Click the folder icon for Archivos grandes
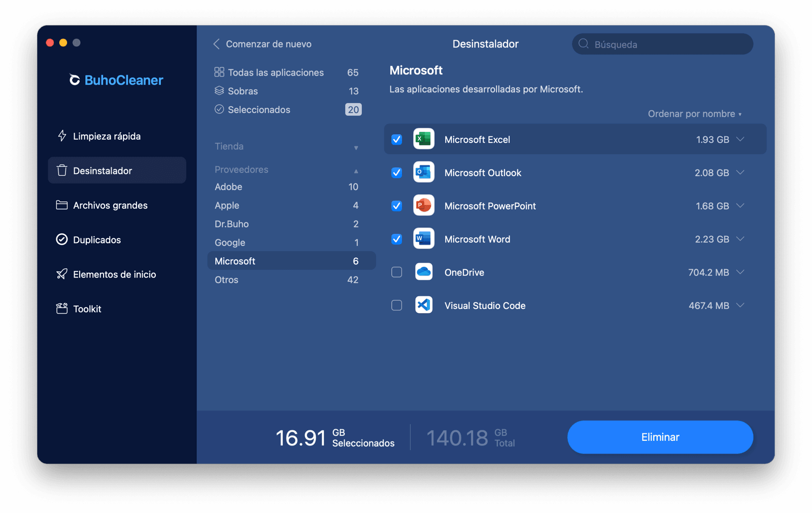812x513 pixels. [62, 205]
